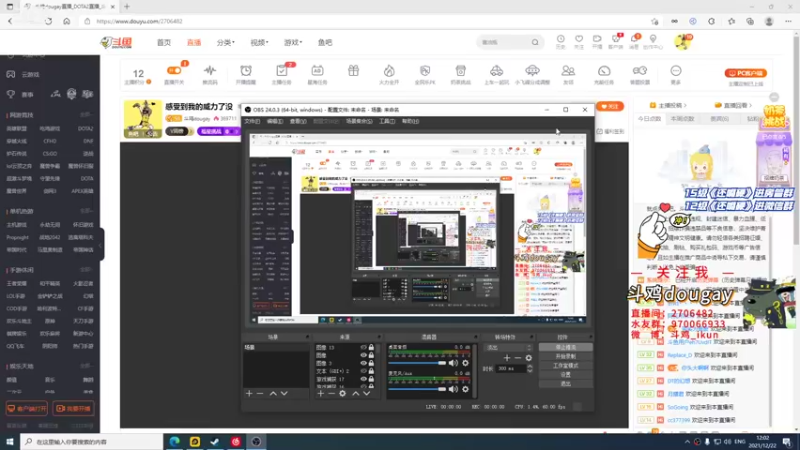Open the speedometer gauge icon in toolbar
The image size is (800, 450).
[604, 70]
